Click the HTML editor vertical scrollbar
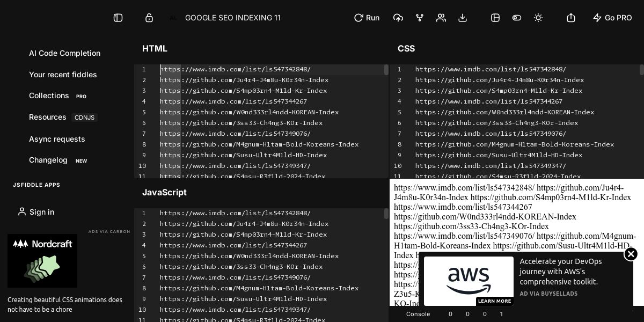Screen dimensions: 644x322 click(x=386, y=70)
